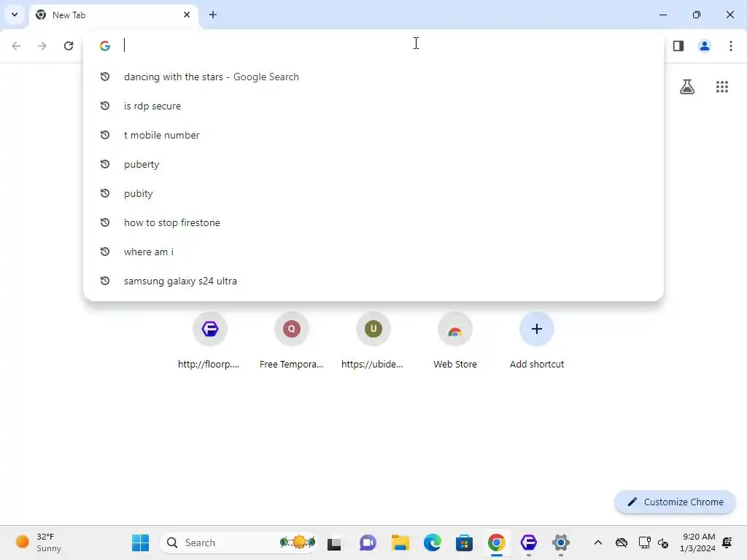This screenshot has height=560, width=747.
Task: Open the Web Store shortcut
Action: pyautogui.click(x=455, y=339)
